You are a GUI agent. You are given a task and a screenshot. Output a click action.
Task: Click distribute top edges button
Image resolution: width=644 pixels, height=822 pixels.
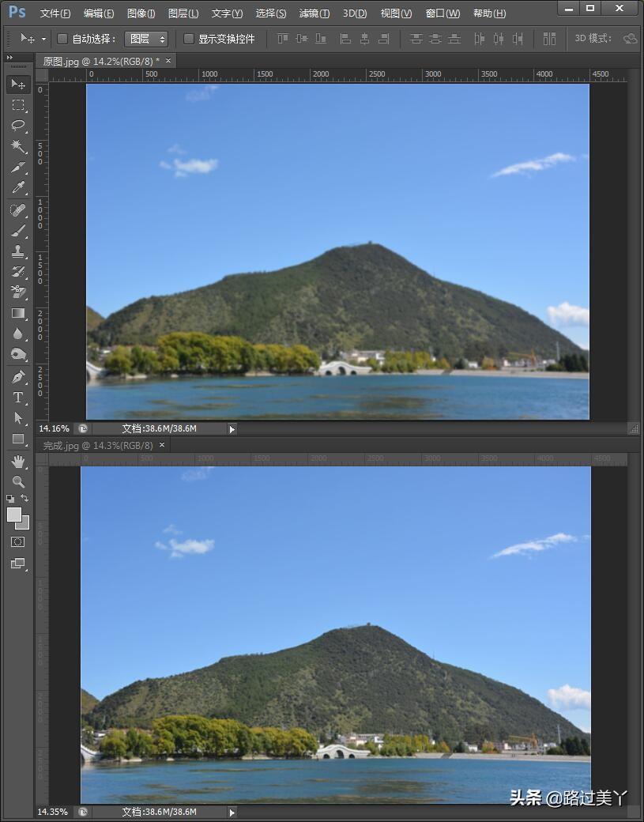click(416, 39)
